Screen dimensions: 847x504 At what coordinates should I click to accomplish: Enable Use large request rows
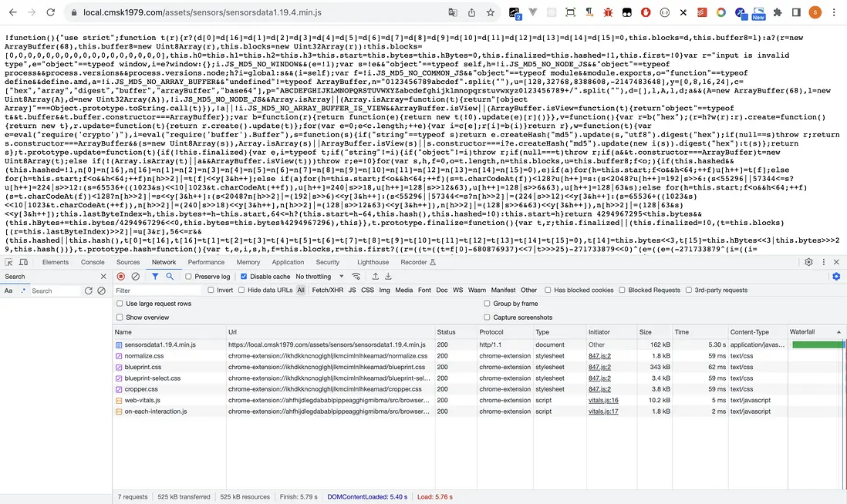click(x=120, y=304)
